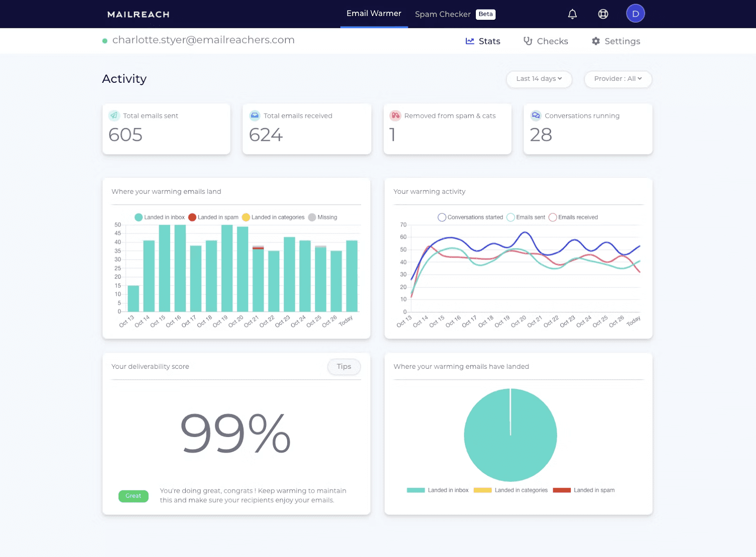Open notifications via the bell icon
Image resolution: width=756 pixels, height=557 pixels.
pos(572,14)
